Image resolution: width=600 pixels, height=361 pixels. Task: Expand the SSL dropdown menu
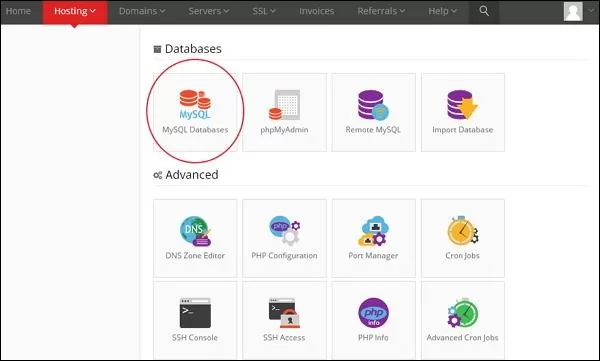[x=264, y=11]
